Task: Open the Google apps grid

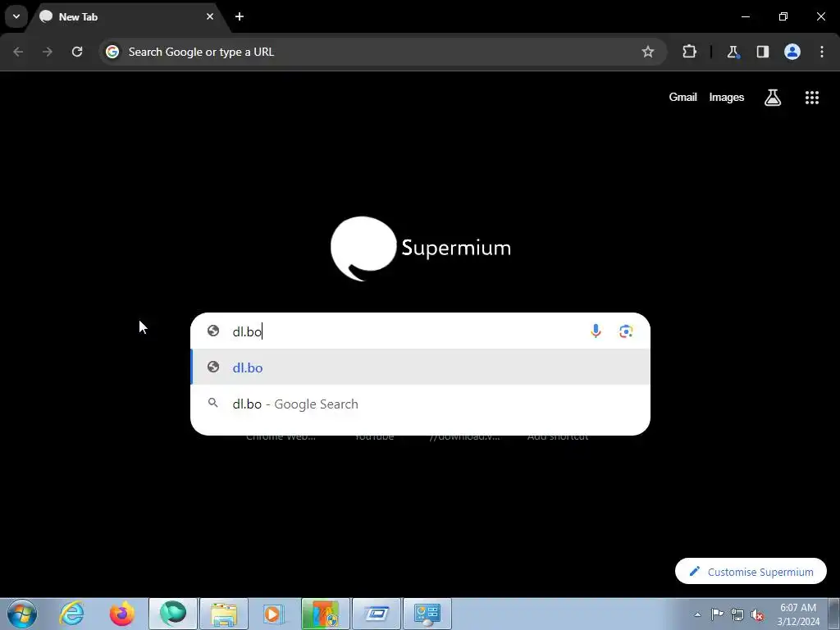Action: (812, 98)
